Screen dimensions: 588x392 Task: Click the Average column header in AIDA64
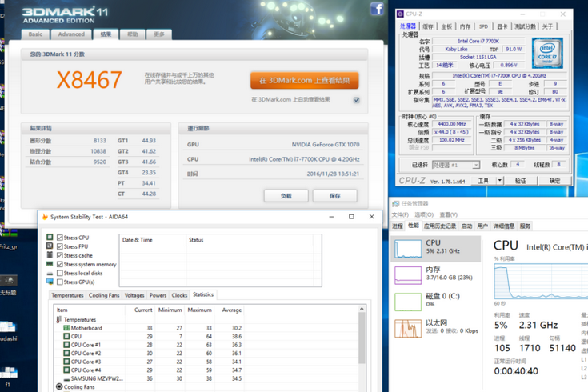(x=231, y=310)
